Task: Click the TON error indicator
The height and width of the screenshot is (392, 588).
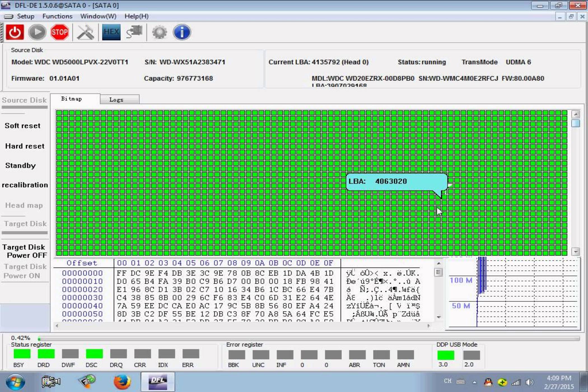Action: [381, 354]
